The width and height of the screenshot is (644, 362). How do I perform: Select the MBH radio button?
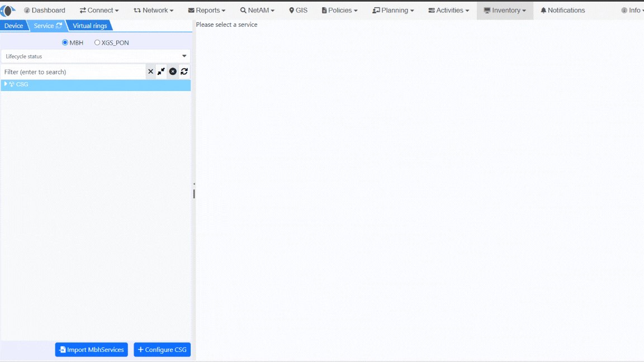click(65, 42)
